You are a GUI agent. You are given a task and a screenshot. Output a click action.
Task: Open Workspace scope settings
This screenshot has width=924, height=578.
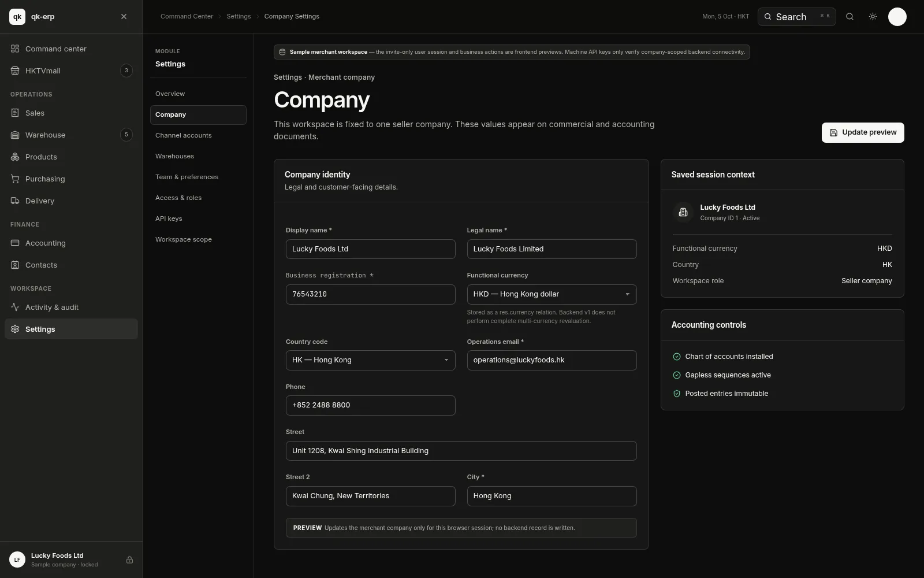coord(198,239)
